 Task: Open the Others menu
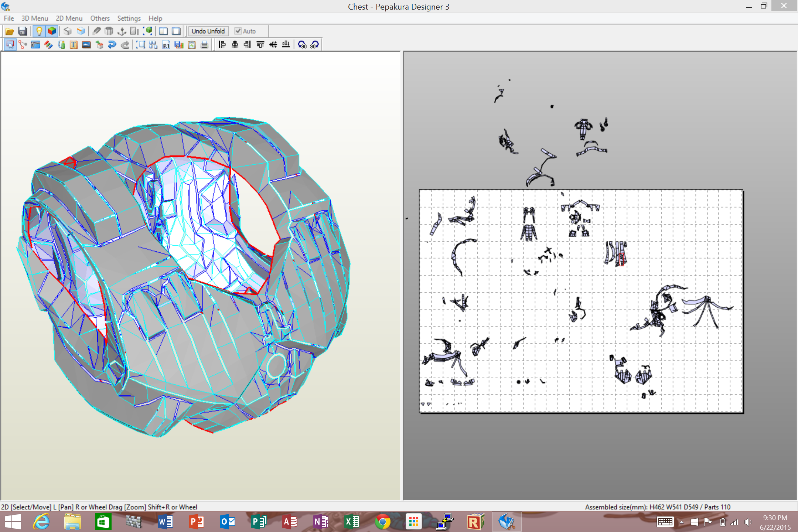(100, 18)
